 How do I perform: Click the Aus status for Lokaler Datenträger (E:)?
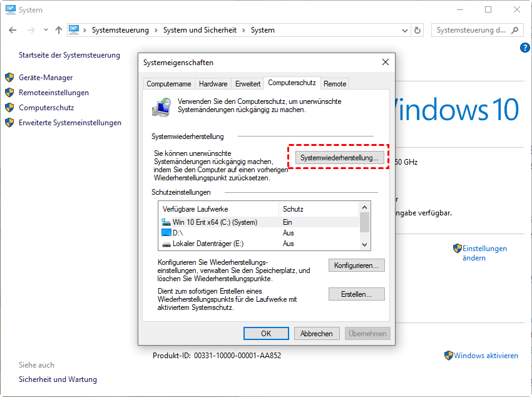pyautogui.click(x=288, y=244)
